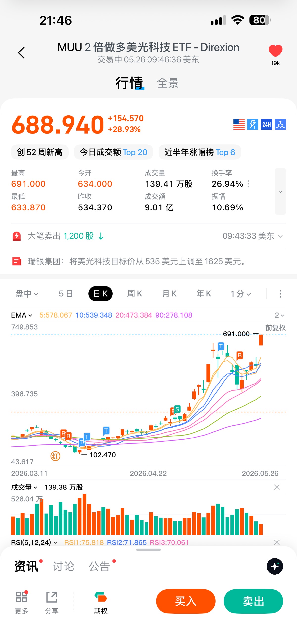Tap the back arrow icon
Screen dimensions: 297x644
[21, 53]
